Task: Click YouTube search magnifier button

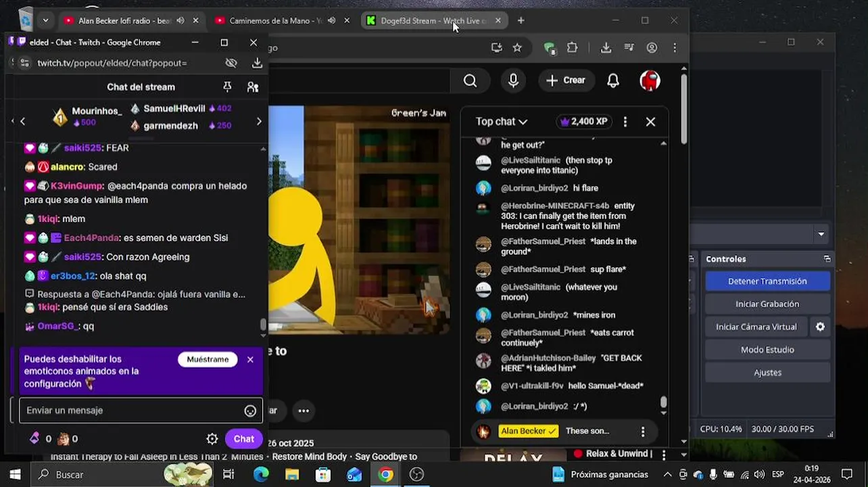Action: 471,80
